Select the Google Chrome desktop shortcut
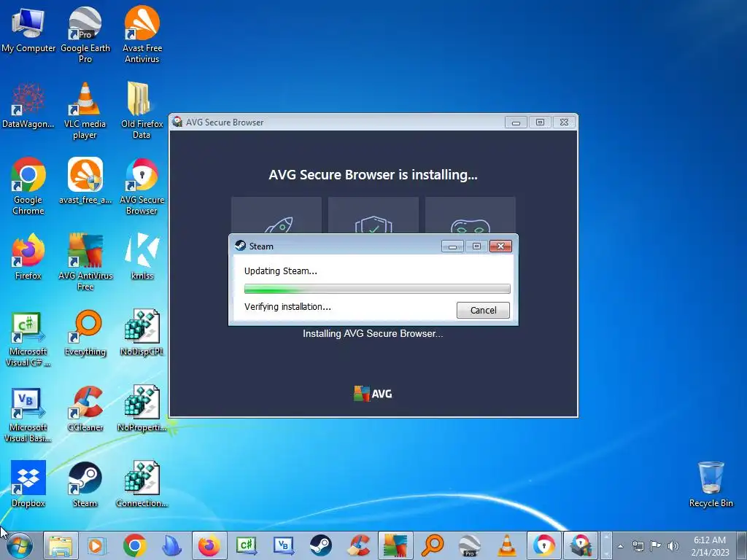 coord(28,186)
